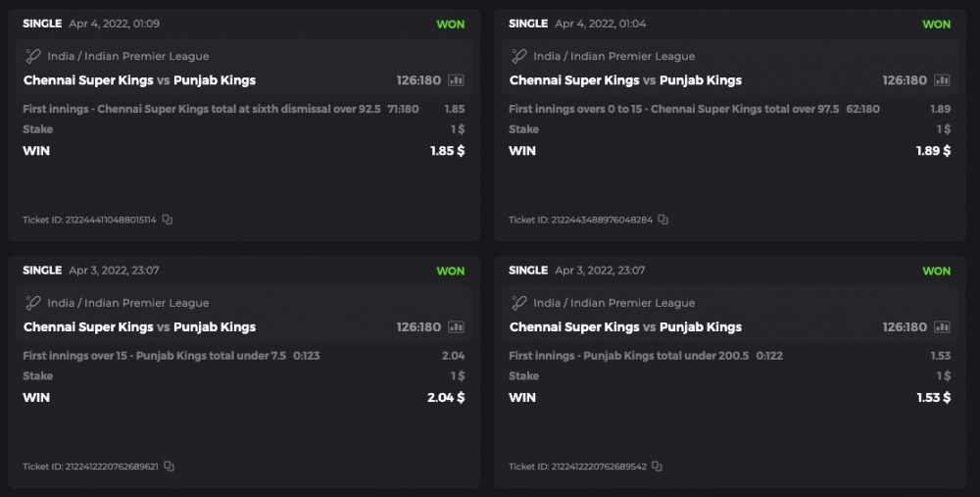Open Chennai Super Kings vs Punjab Kings on 01:04 ticket

[625, 80]
